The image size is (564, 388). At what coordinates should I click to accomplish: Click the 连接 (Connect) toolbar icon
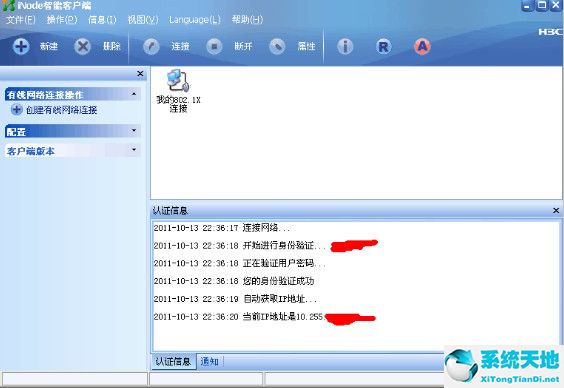tap(151, 46)
